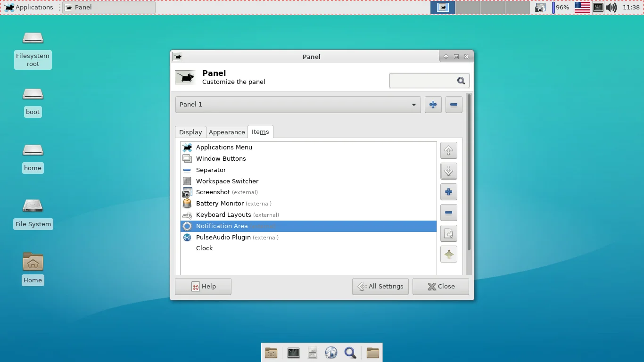Switch to the Display tab
644x362 pixels.
click(190, 132)
